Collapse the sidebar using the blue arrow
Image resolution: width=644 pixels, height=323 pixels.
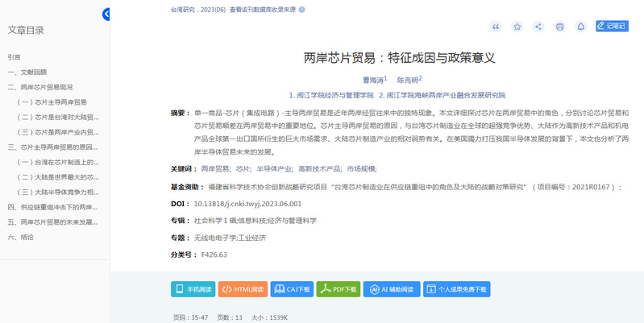[x=106, y=14]
